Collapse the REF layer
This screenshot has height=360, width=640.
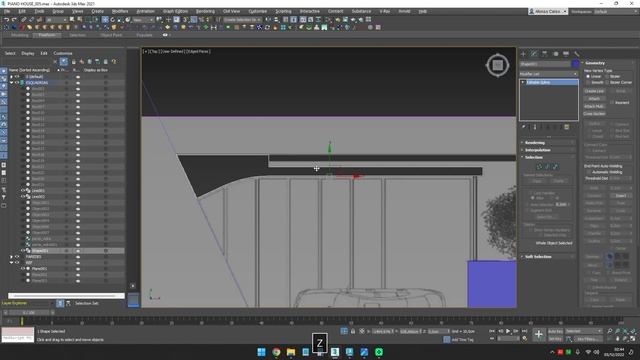point(11,263)
